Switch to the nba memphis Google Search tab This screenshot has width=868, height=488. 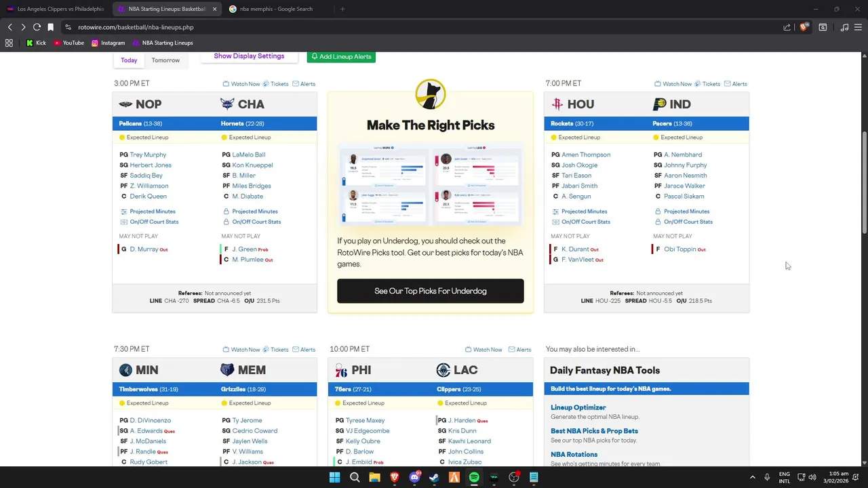[276, 9]
